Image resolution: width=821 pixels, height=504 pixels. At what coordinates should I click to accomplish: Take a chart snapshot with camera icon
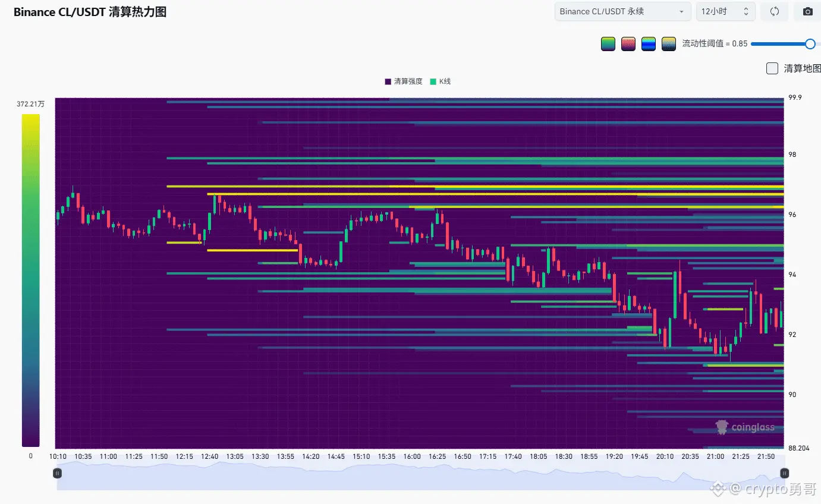pyautogui.click(x=807, y=11)
